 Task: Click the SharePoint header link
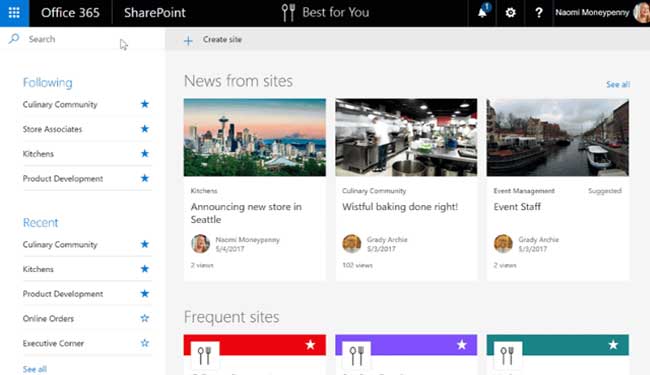tap(155, 13)
